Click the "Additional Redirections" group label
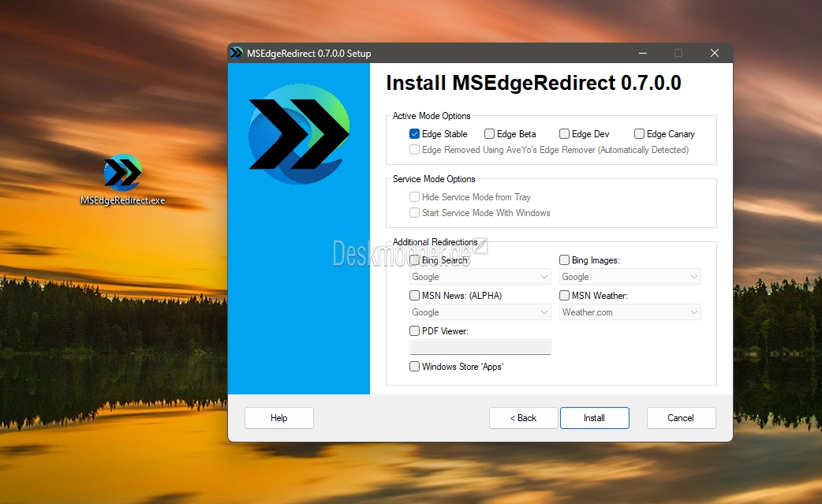Image resolution: width=822 pixels, height=504 pixels. tap(435, 242)
